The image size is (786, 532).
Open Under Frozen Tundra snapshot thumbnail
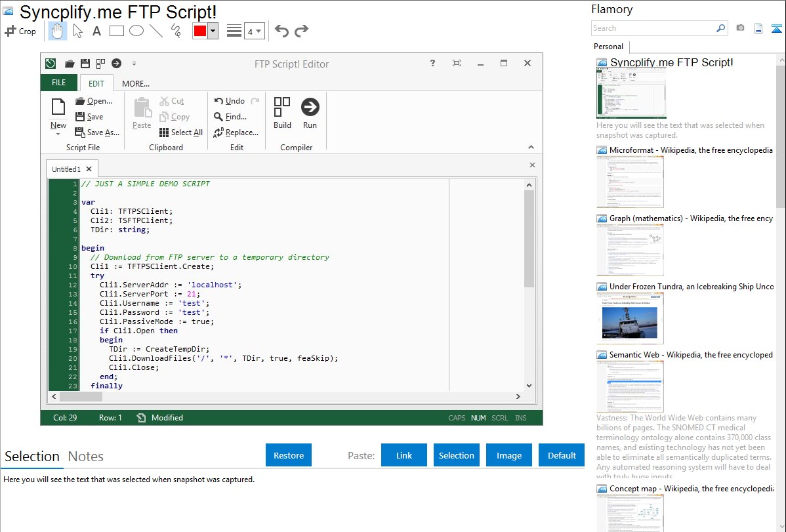tap(630, 318)
